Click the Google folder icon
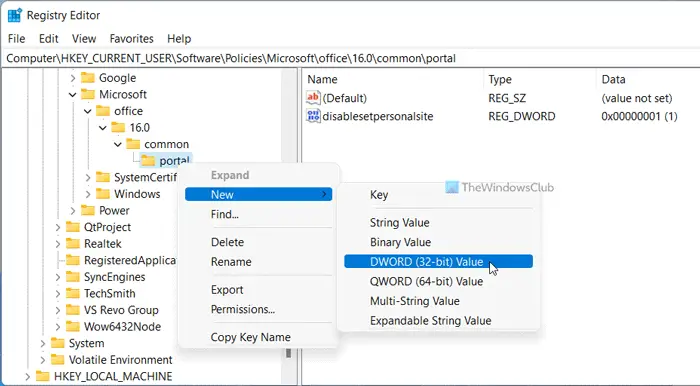 (x=88, y=78)
